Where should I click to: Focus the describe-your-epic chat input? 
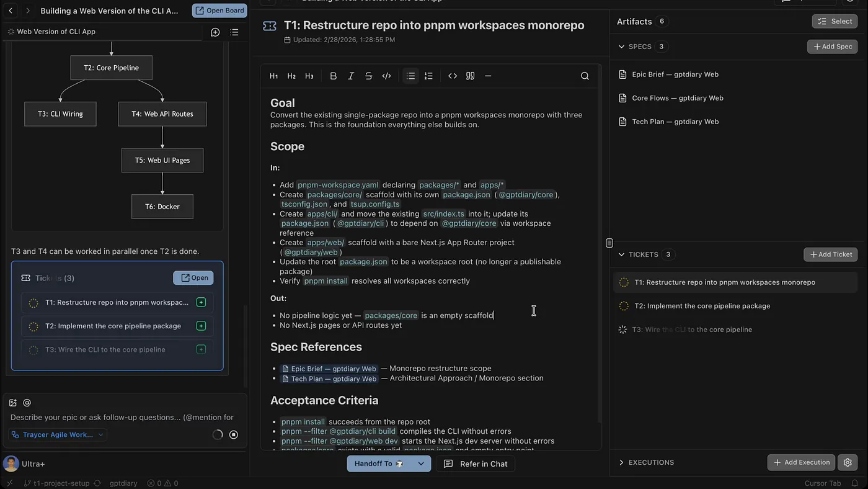click(123, 418)
